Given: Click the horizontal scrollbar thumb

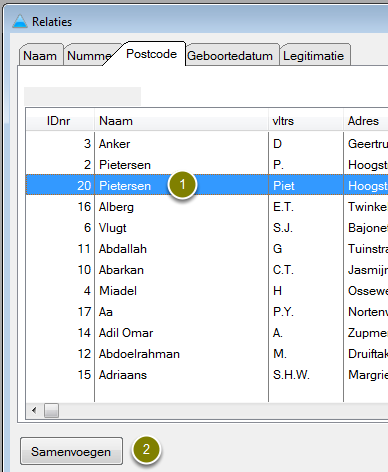Looking at the screenshot, I should 52,410.
